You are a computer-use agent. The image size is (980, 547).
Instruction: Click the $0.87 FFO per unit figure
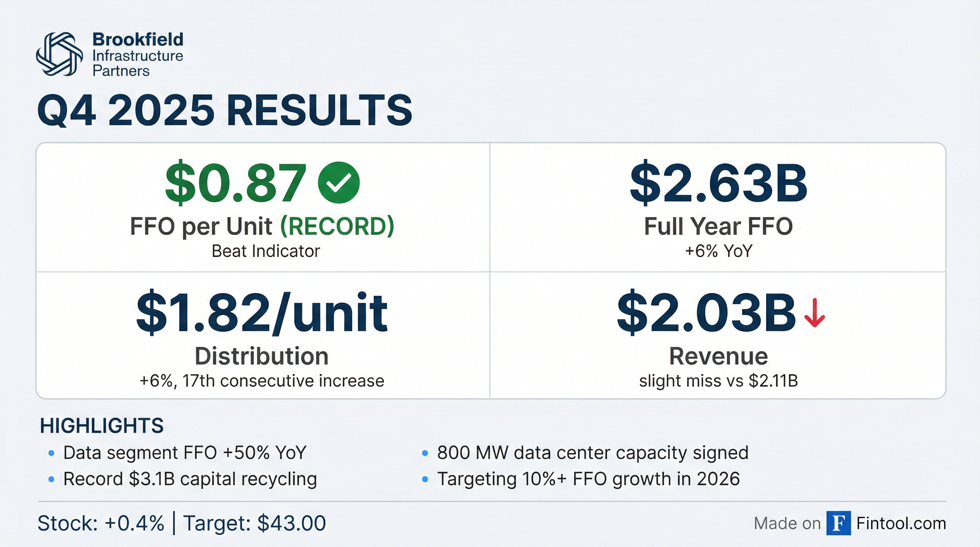click(x=236, y=183)
